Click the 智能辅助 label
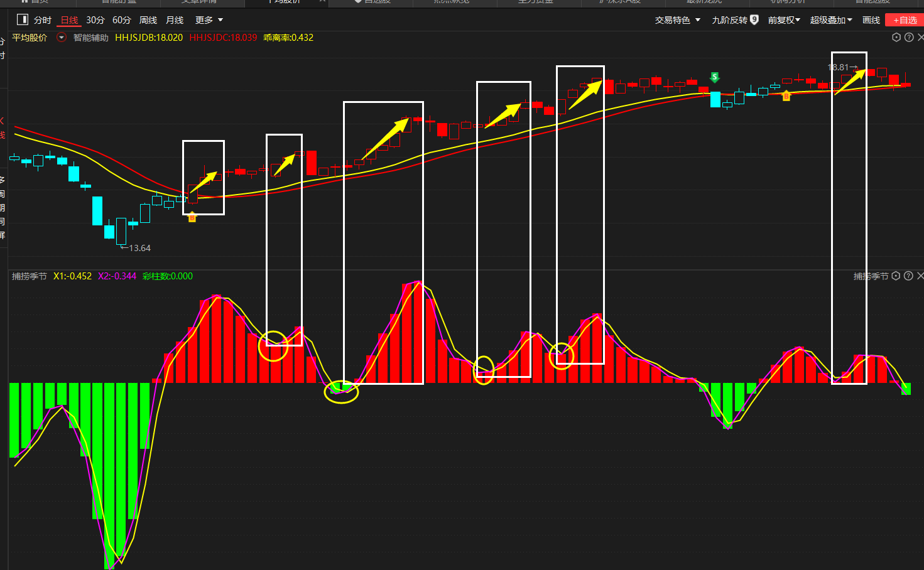The height and width of the screenshot is (570, 924). [91, 38]
